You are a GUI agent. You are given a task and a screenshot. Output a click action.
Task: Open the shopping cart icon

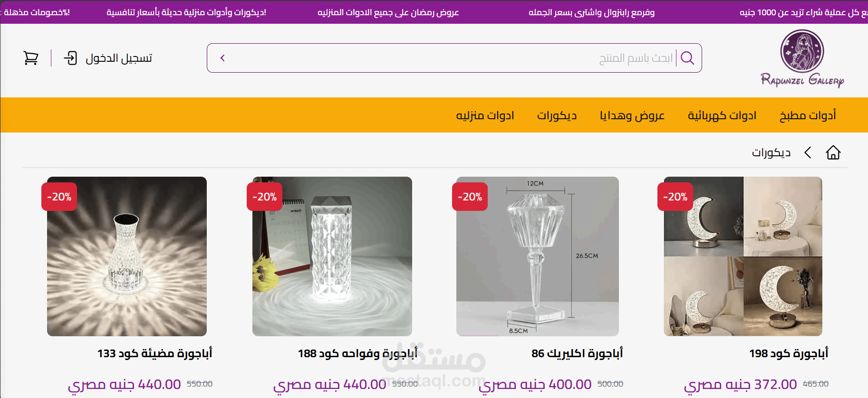pyautogui.click(x=31, y=58)
